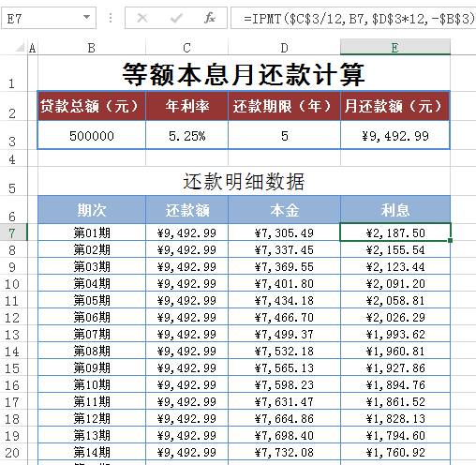Select the cell 第01期
This screenshot has height=465, width=476.
pos(92,232)
